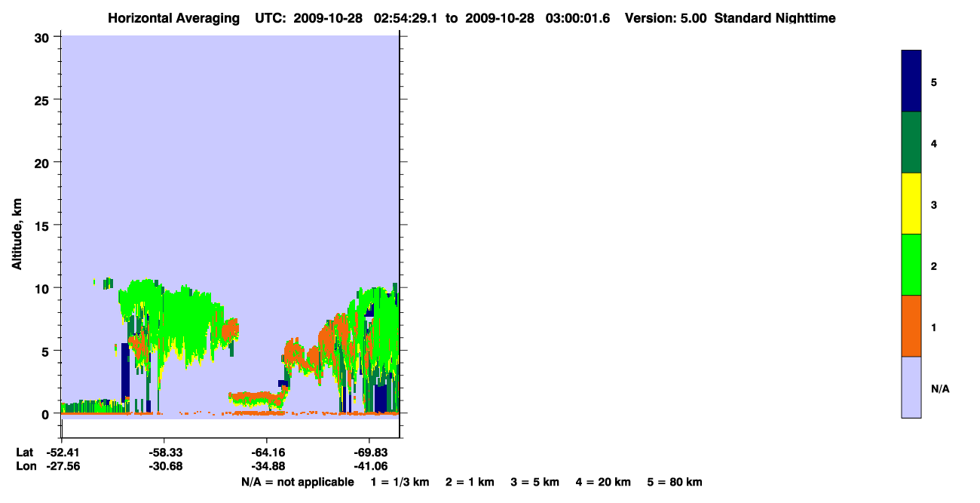
Task: Click the 20 altitude tick label
Action: 43,163
